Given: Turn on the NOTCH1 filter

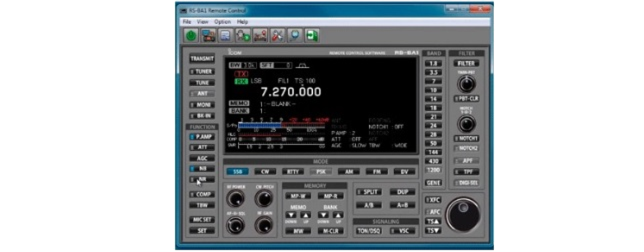Looking at the screenshot, I should point(466,138).
